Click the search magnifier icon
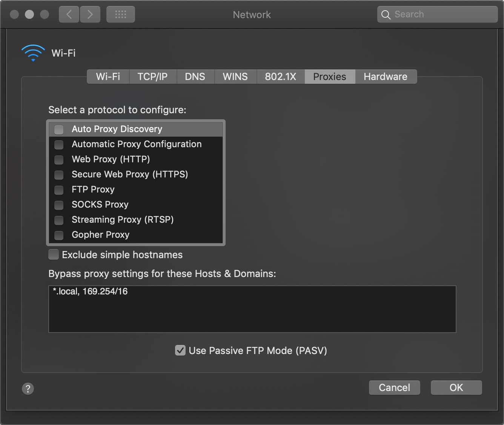The width and height of the screenshot is (504, 425). click(x=386, y=14)
